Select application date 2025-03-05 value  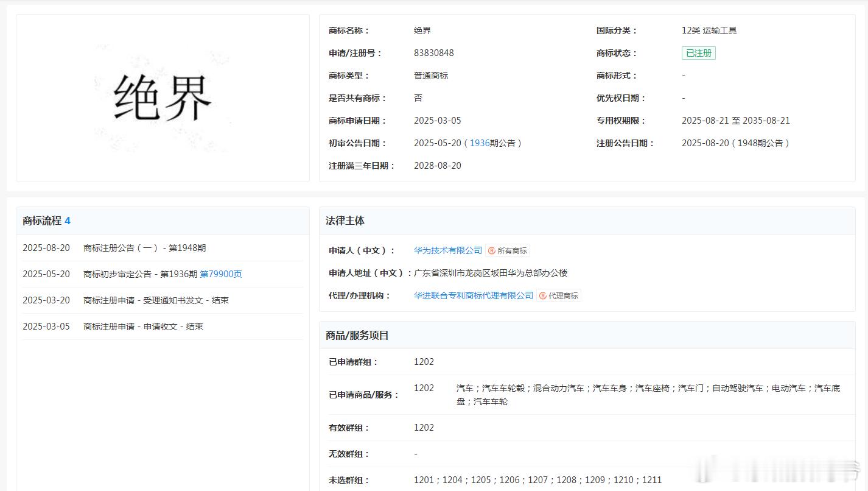click(x=438, y=121)
